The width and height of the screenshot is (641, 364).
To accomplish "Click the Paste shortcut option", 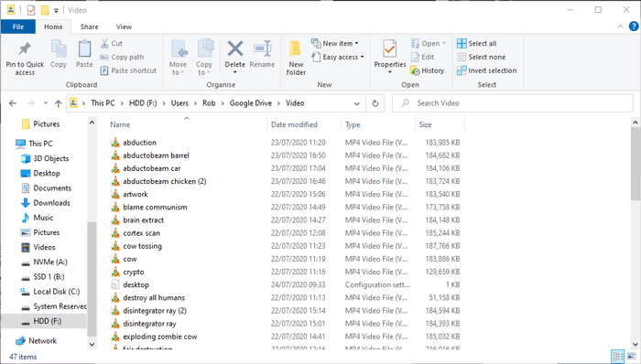I will (x=128, y=70).
